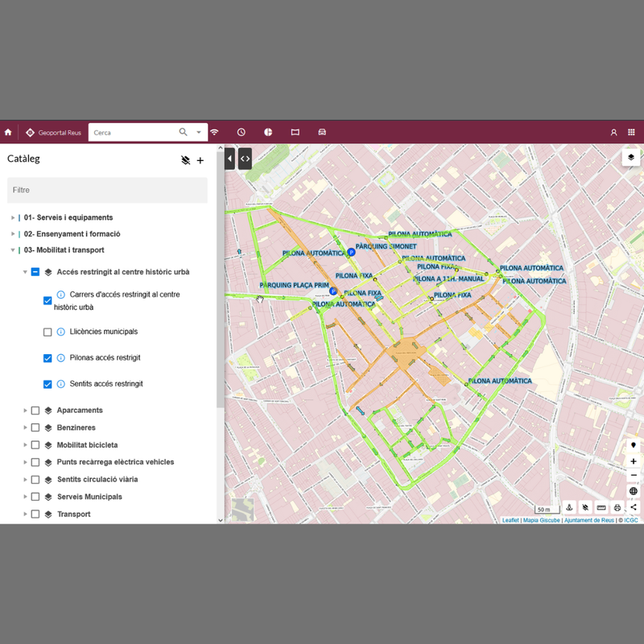Open the user account icon
The height and width of the screenshot is (644, 644).
click(613, 132)
